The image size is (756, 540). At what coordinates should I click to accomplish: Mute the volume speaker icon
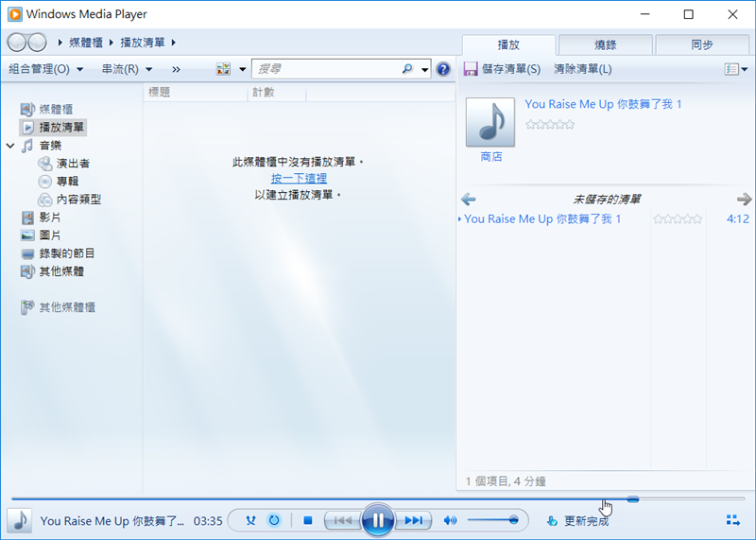click(450, 520)
